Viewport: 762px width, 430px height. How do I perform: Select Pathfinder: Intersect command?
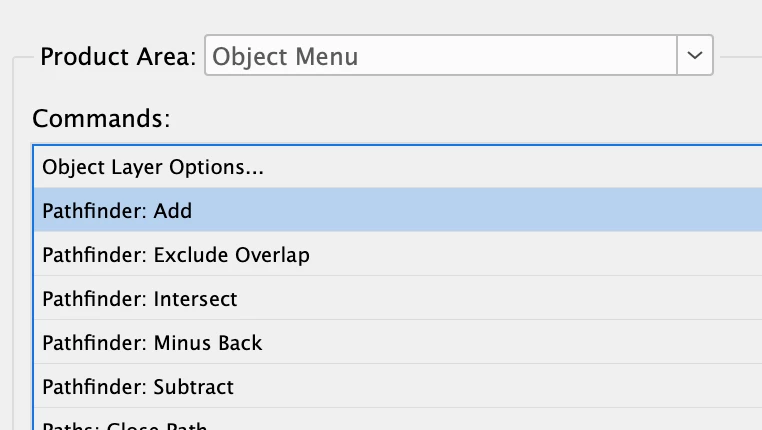pyautogui.click(x=398, y=298)
